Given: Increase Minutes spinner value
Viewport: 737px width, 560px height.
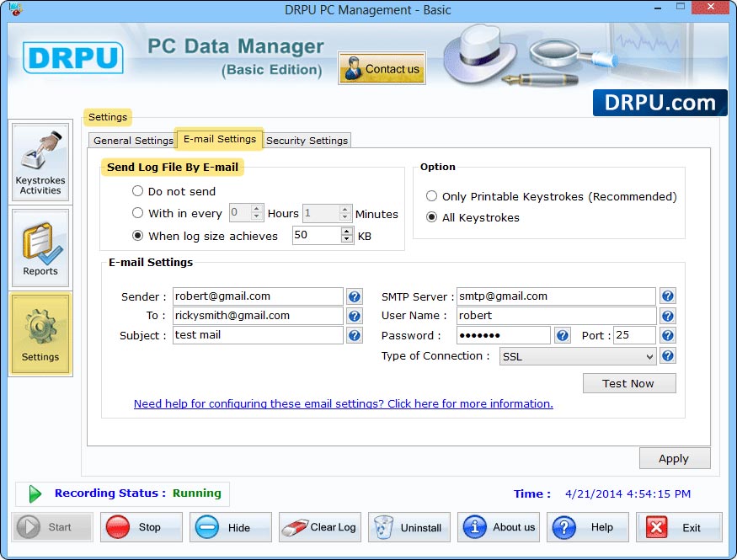Looking at the screenshot, I should click(345, 209).
